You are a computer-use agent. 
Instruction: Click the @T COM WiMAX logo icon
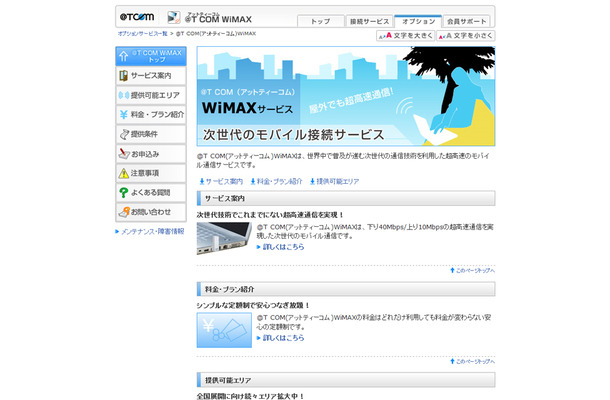(x=174, y=17)
